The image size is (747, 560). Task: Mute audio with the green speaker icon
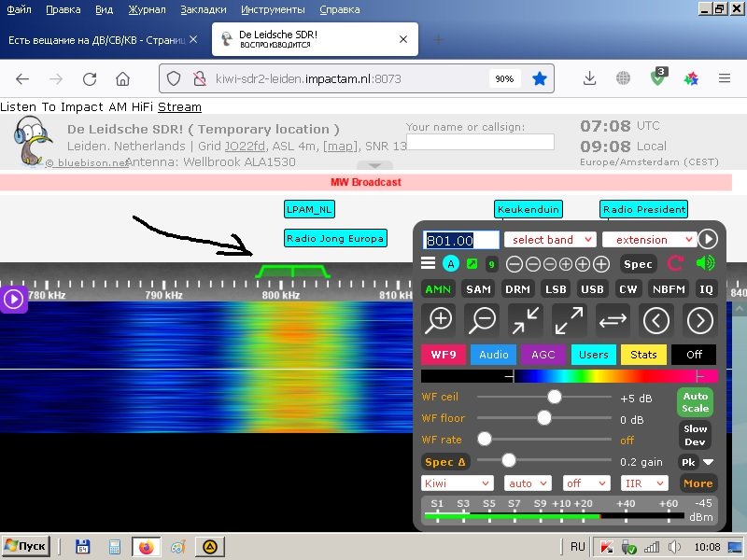(705, 263)
